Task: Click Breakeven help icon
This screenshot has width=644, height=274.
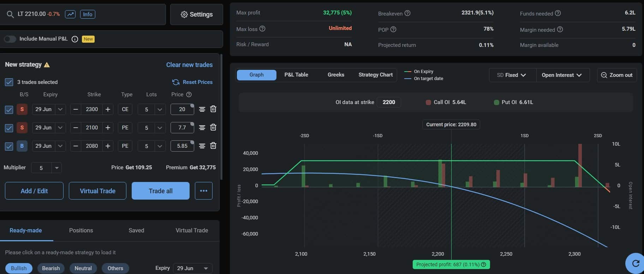Action: 407,13
